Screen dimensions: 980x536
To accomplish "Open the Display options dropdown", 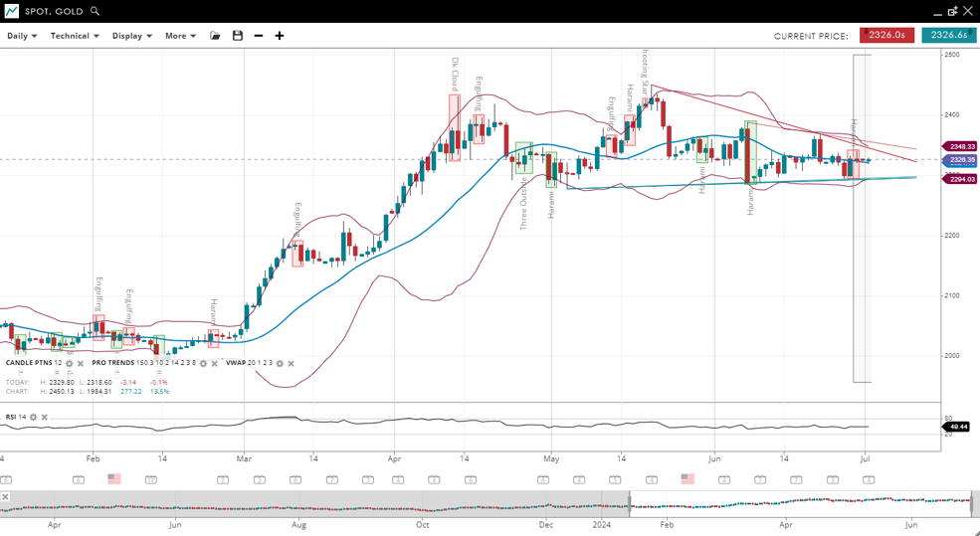I will [131, 36].
